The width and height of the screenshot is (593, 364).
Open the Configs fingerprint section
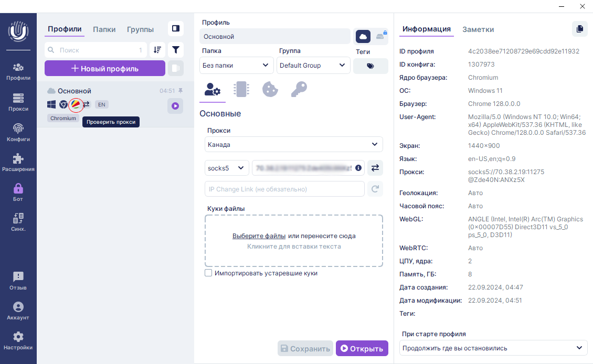click(x=18, y=132)
